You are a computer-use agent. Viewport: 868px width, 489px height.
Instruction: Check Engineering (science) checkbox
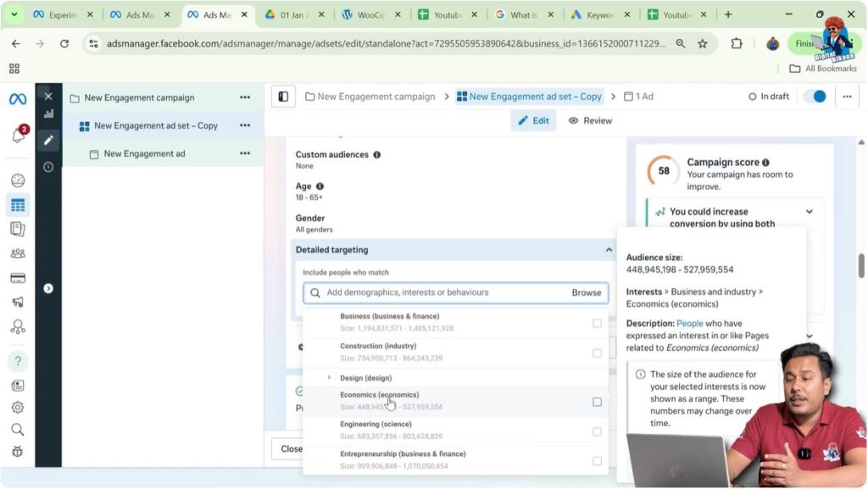(597, 431)
